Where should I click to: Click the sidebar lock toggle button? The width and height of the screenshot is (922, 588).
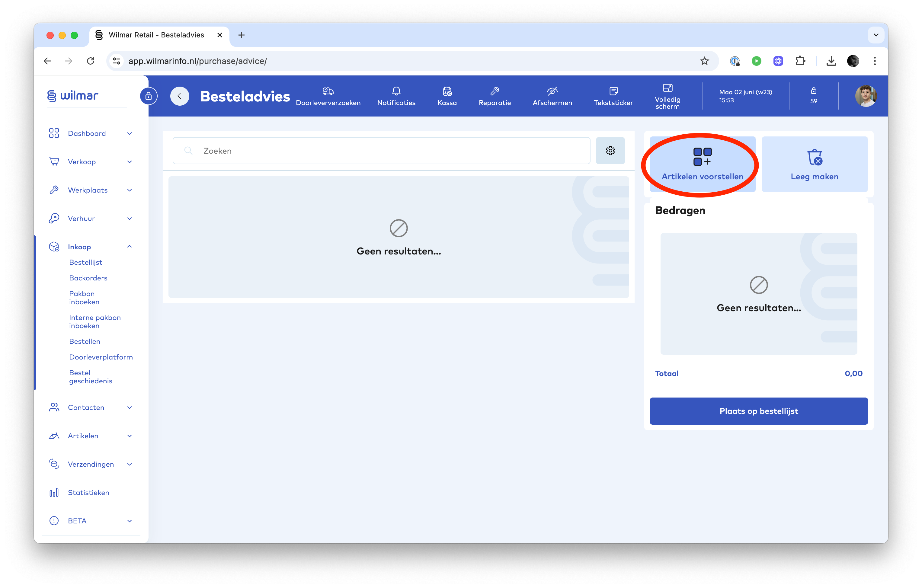149,96
